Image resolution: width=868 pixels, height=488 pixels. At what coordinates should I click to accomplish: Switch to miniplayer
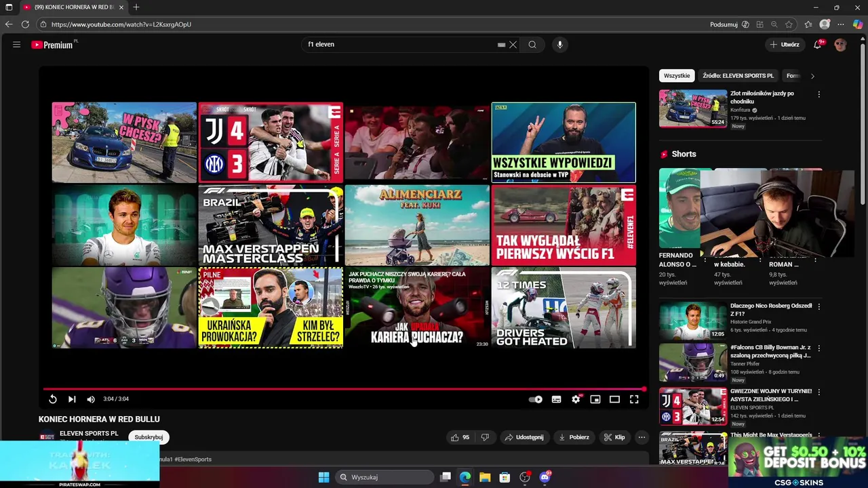[x=595, y=399]
